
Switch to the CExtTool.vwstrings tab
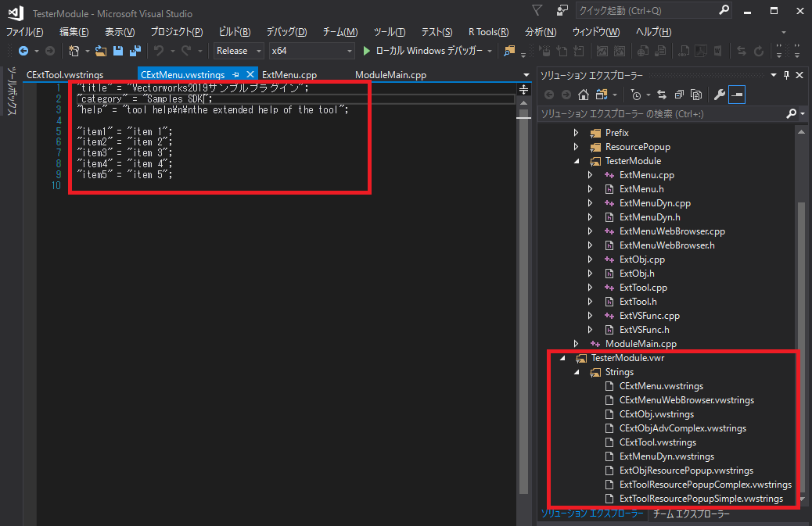[65, 75]
